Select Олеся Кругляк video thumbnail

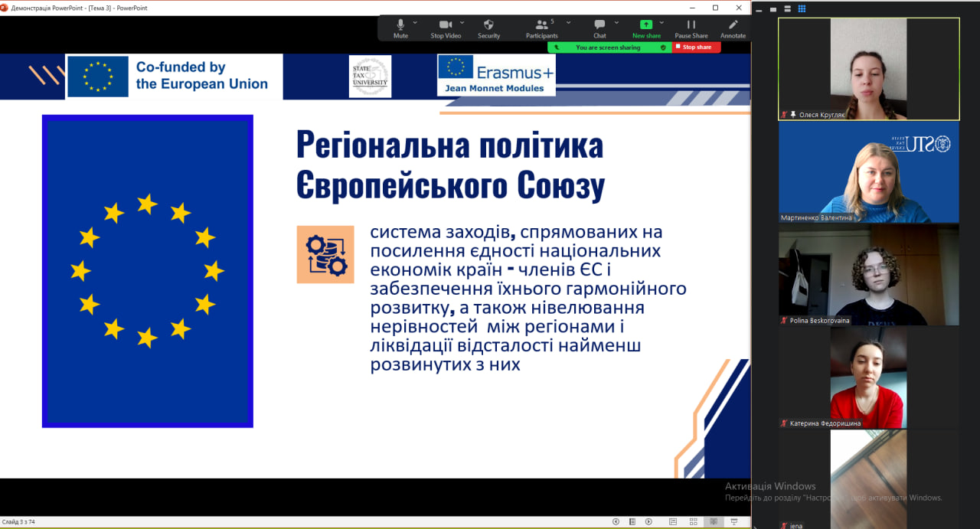click(x=868, y=69)
